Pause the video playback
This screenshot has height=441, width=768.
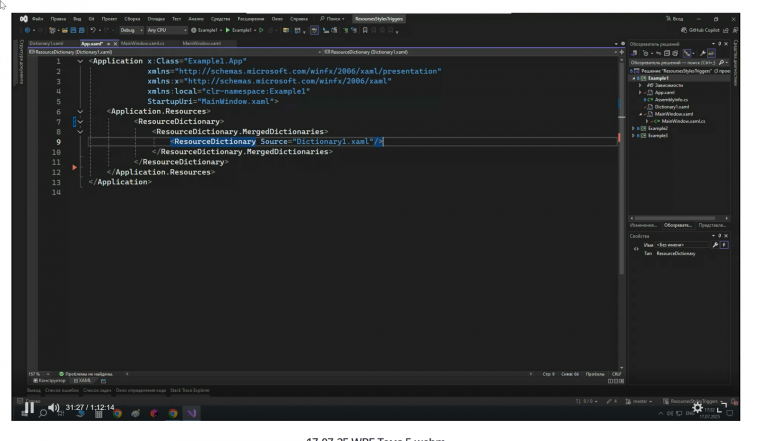pos(29,408)
